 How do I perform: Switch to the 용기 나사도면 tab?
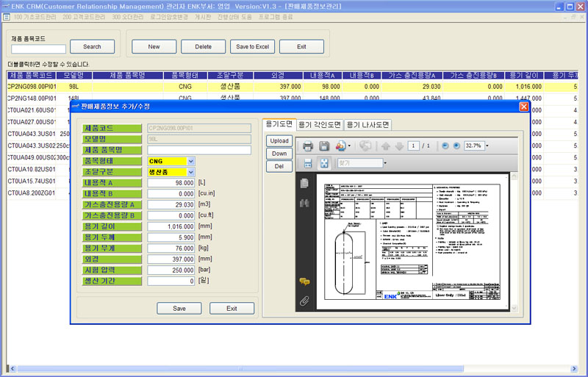tap(368, 125)
